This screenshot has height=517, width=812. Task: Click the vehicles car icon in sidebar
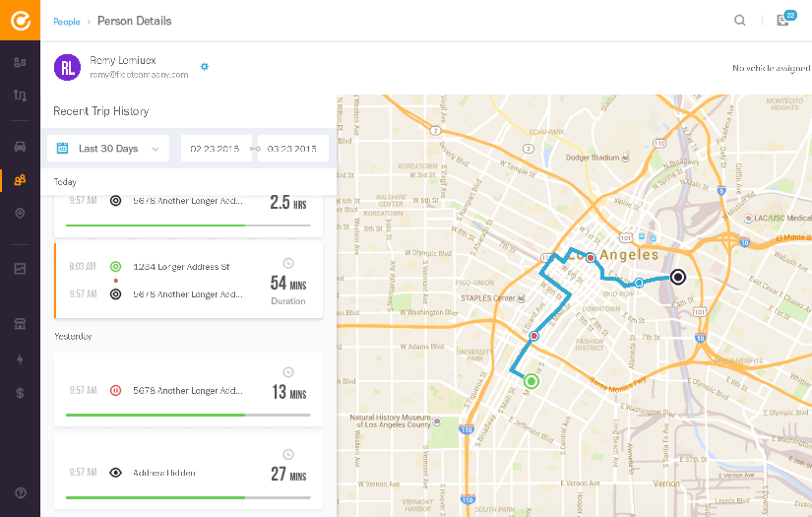coord(20,147)
